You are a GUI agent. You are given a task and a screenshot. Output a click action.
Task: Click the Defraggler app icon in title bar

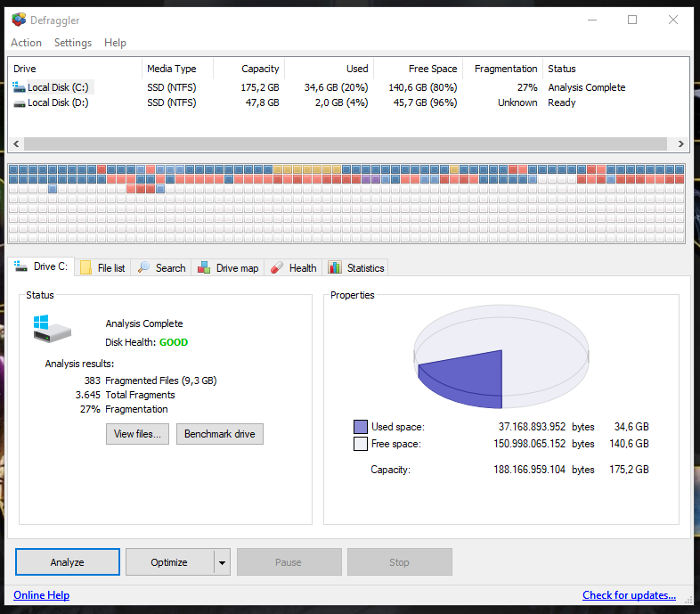pos(19,20)
